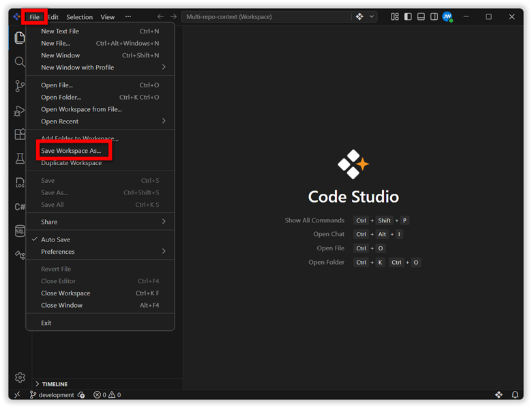Open the LOG viewer icon
The width and height of the screenshot is (532, 408).
(20, 183)
